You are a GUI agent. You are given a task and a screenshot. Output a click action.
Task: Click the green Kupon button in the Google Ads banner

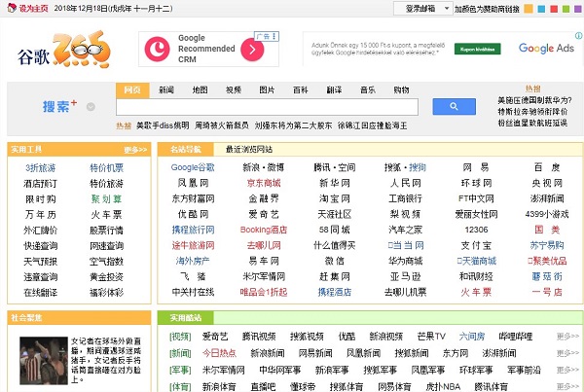click(478, 49)
